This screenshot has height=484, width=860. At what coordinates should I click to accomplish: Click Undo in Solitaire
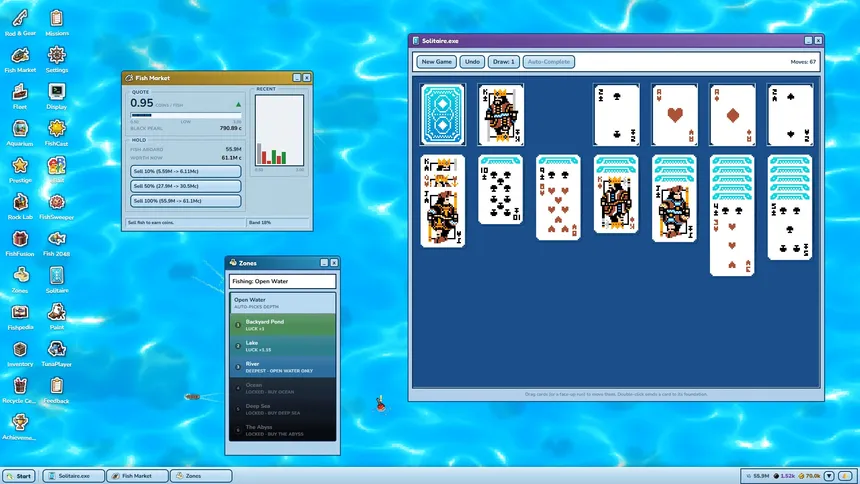coord(472,61)
